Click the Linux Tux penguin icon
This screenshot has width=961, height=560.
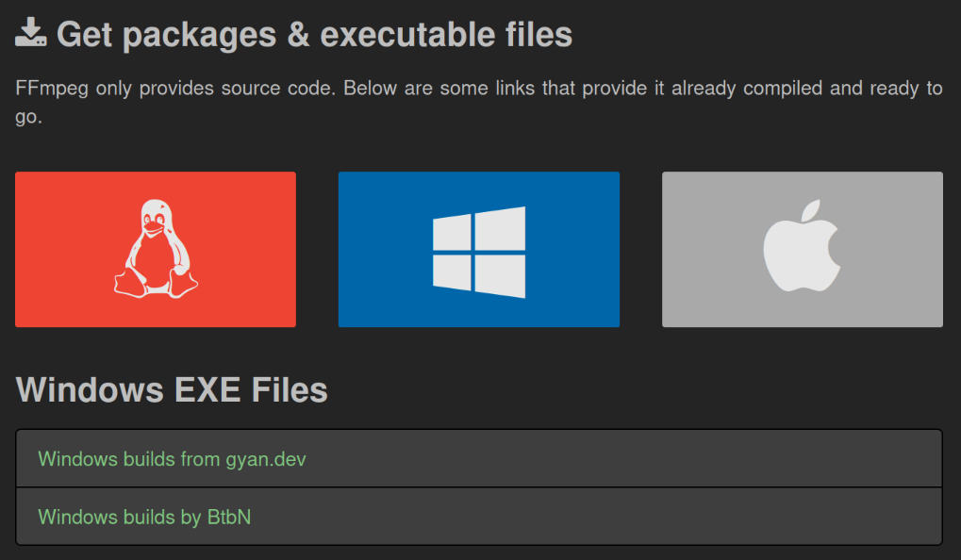(x=156, y=250)
